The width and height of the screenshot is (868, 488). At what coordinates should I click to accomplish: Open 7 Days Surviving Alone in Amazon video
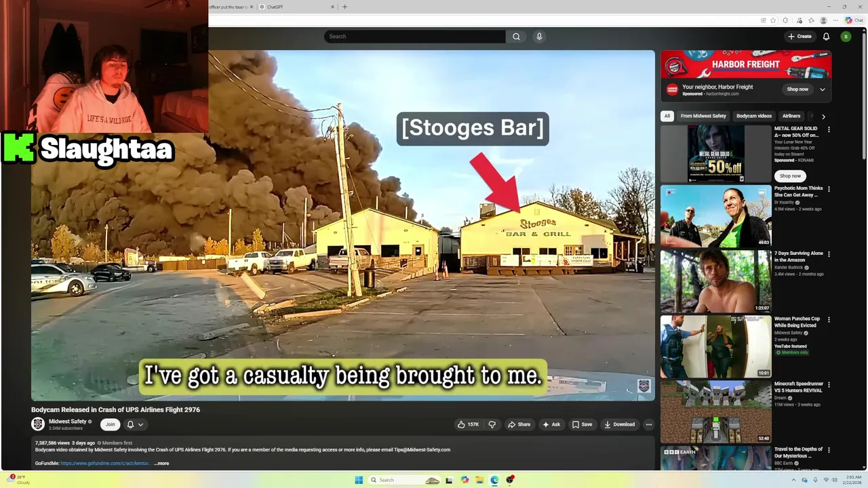pyautogui.click(x=716, y=281)
